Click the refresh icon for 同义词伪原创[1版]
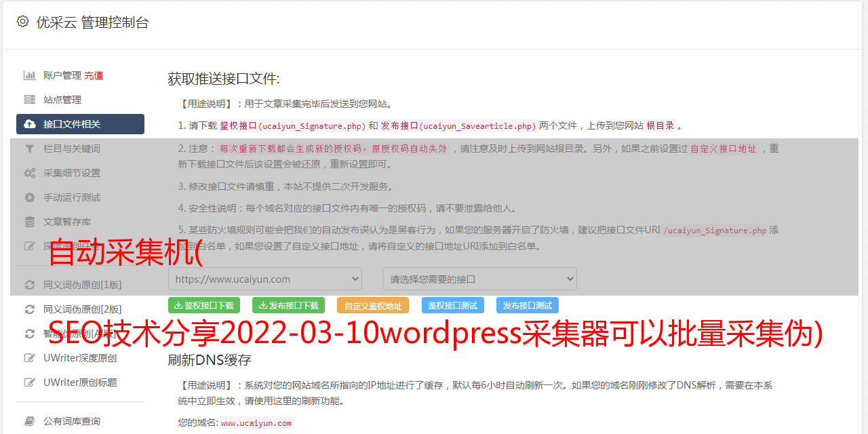 coord(30,285)
